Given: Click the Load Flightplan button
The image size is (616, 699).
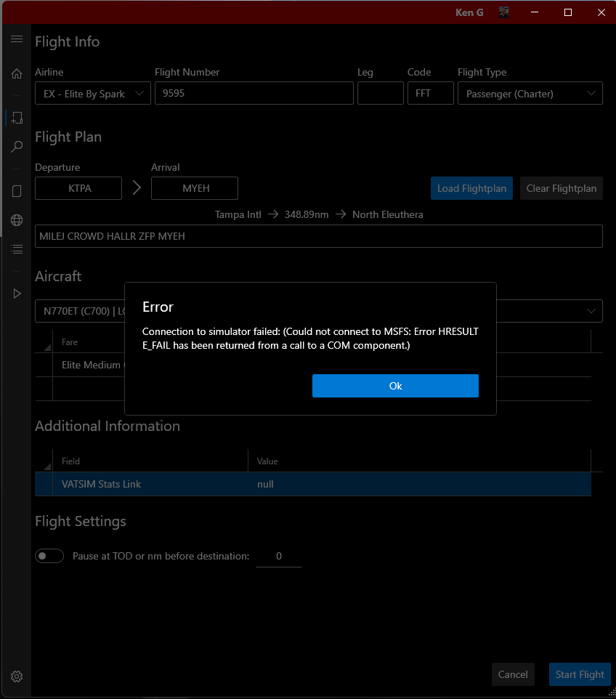Looking at the screenshot, I should click(x=471, y=188).
